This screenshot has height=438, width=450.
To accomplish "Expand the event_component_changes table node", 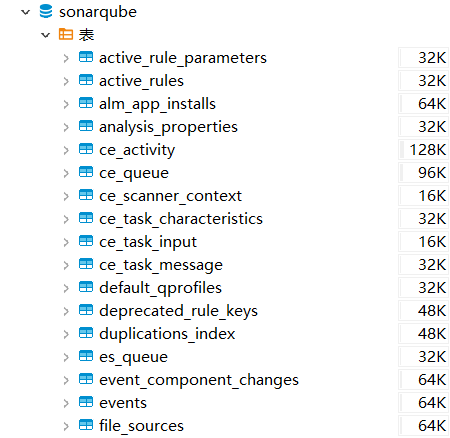I will (66, 380).
